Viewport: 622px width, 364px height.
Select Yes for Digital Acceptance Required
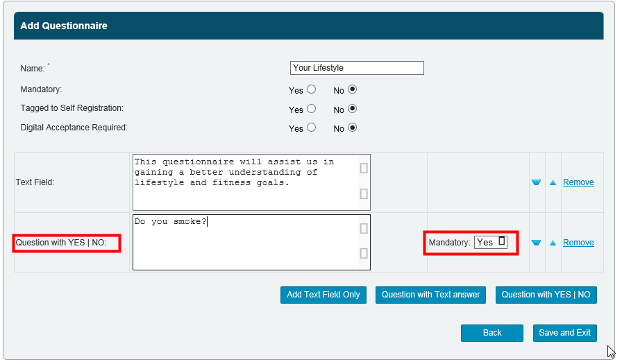pos(311,128)
